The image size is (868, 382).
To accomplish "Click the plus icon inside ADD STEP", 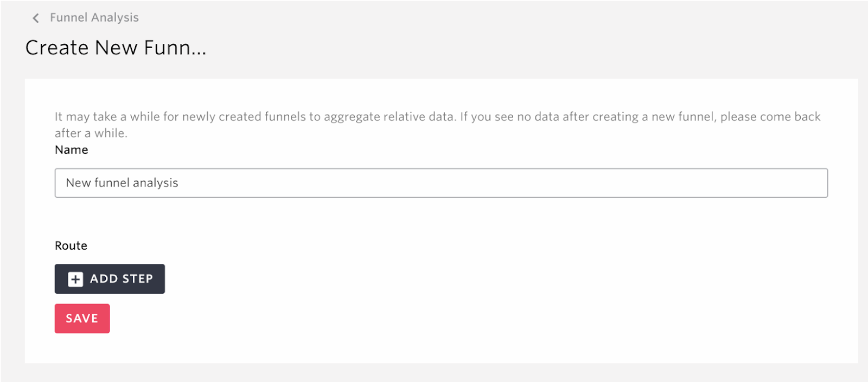I will tap(75, 279).
